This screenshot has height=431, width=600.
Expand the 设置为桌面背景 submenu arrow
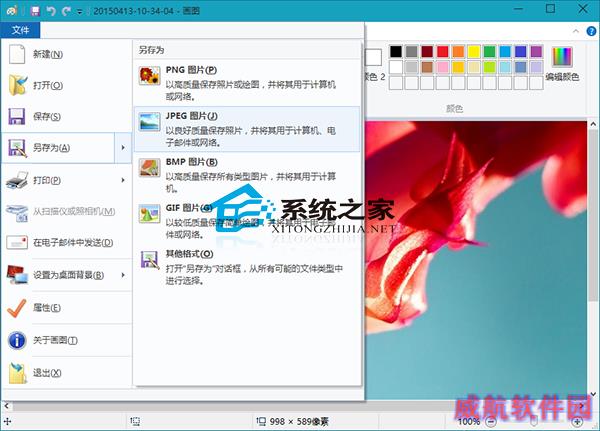click(123, 275)
